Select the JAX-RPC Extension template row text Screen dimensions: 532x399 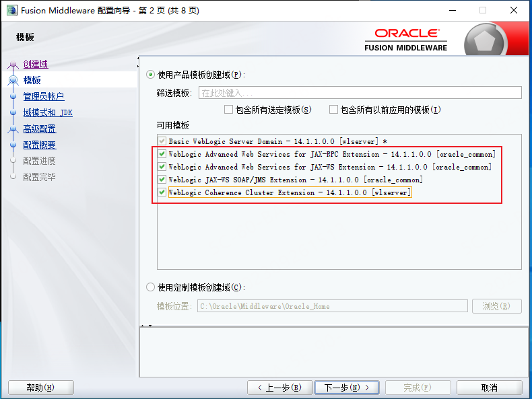click(x=332, y=154)
